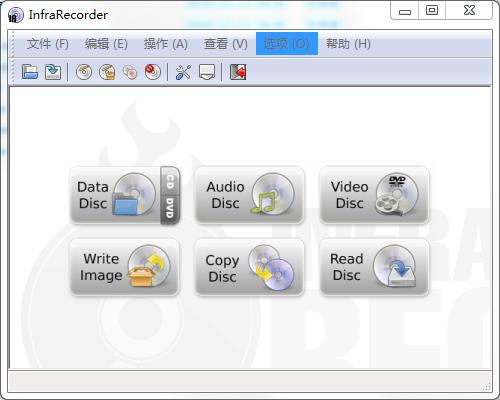The image size is (500, 400).
Task: Click the Video Disc button
Action: pos(374,195)
